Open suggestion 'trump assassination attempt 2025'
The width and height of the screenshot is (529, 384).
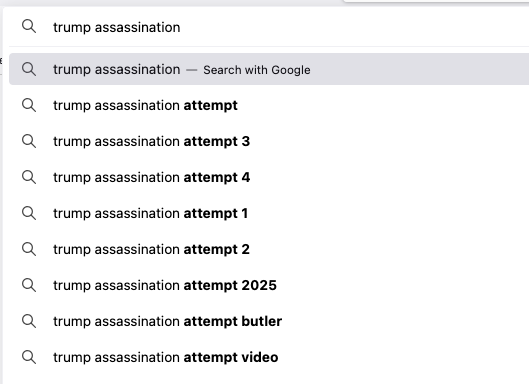269,285
